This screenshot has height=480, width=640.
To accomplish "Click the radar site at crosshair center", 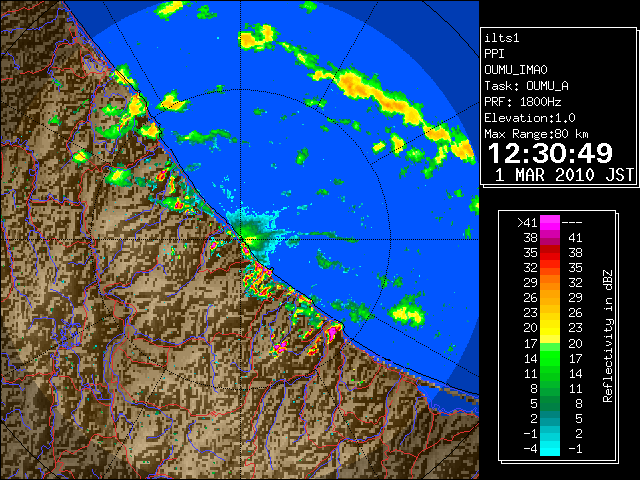I will point(241,239).
